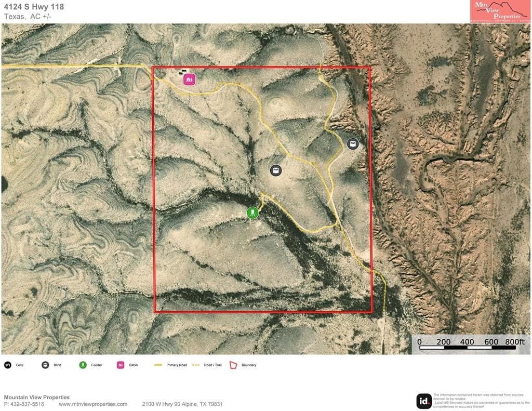The height and width of the screenshot is (411, 532).
Task: Click the Gate icon in the legend
Action: [x=8, y=365]
